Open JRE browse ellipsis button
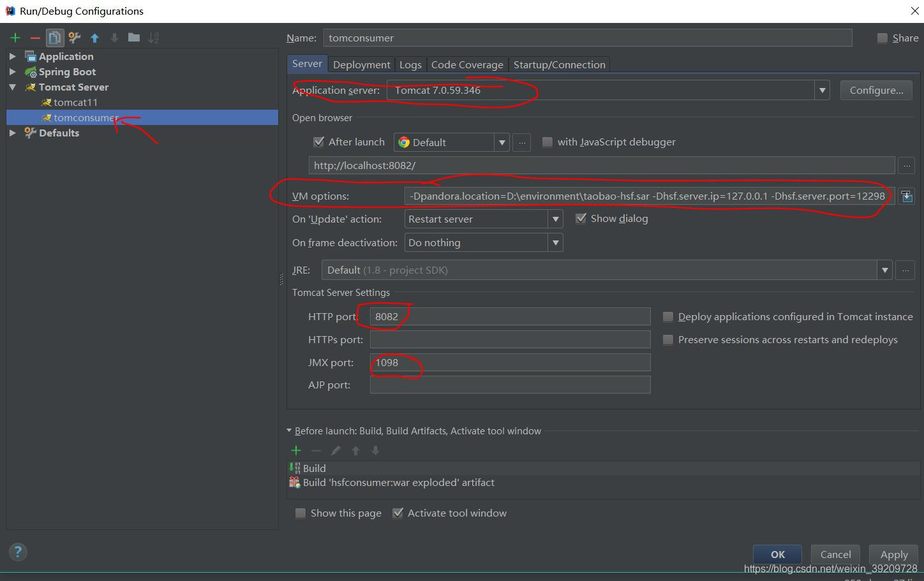The height and width of the screenshot is (581, 924). pyautogui.click(x=905, y=270)
